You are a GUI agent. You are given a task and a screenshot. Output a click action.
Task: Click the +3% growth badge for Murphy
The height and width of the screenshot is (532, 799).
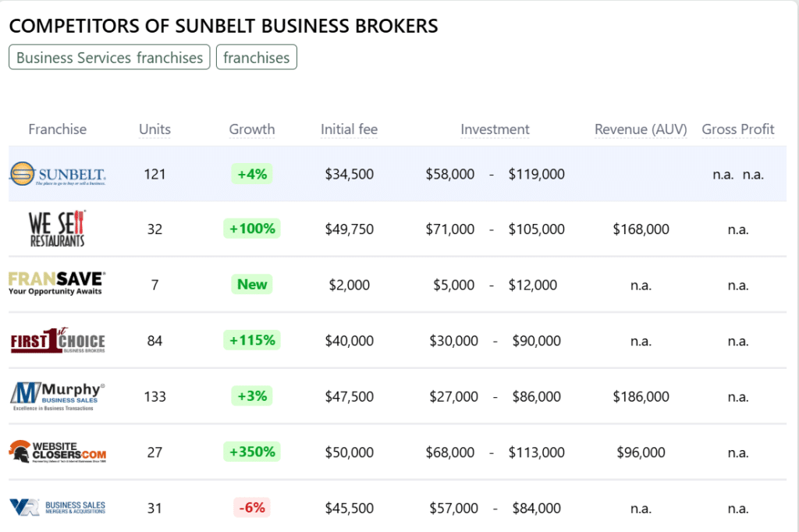pos(252,396)
